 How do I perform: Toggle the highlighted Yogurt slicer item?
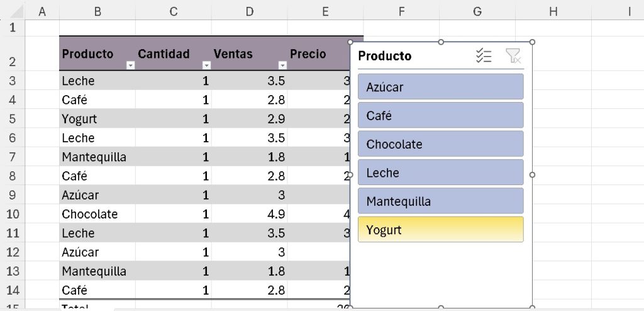point(440,230)
